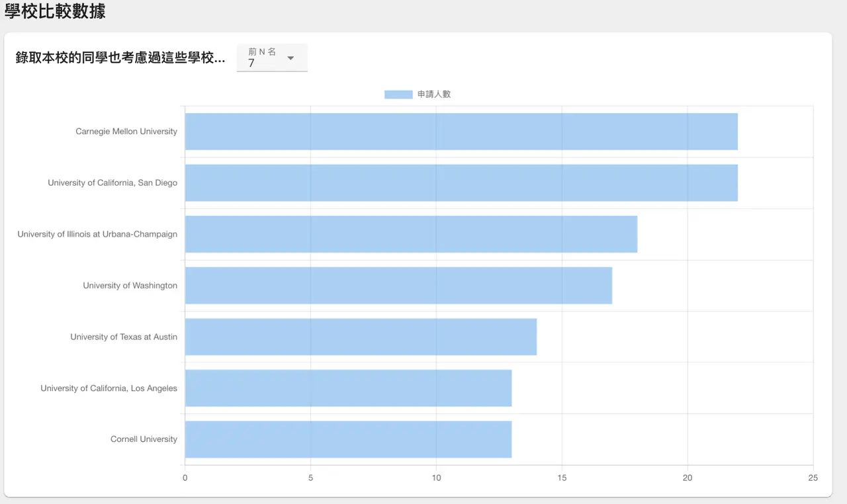Click the x-axis tick value 10
The height and width of the screenshot is (504, 847).
point(436,478)
